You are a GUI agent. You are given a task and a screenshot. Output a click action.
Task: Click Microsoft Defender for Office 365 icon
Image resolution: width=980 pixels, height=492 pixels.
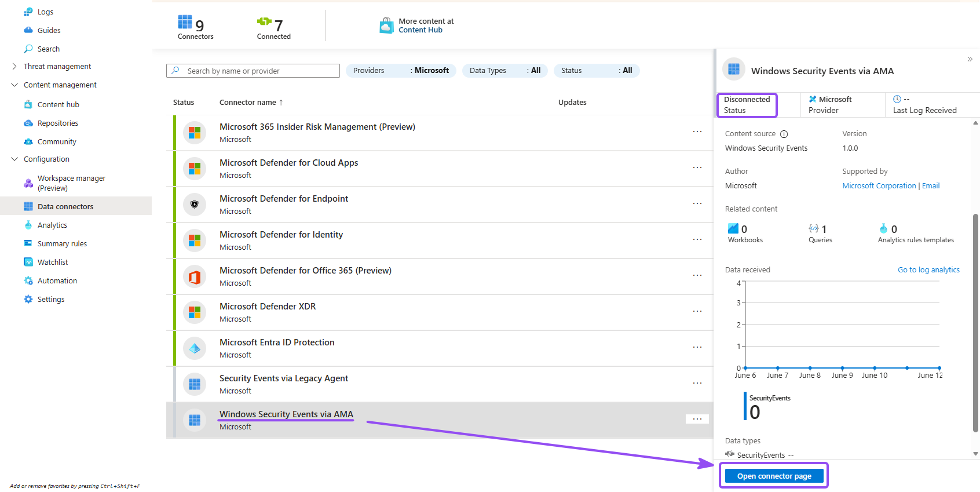click(195, 276)
